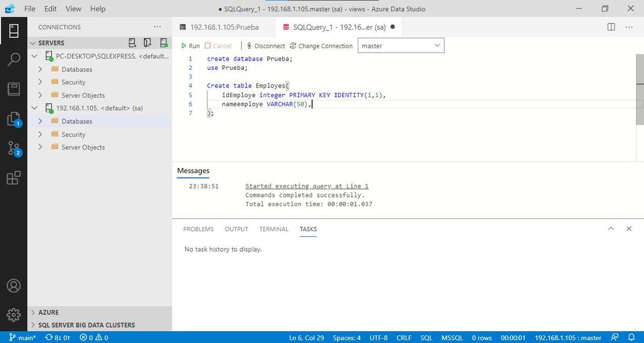Click the SQL language mode status item

[426, 338]
